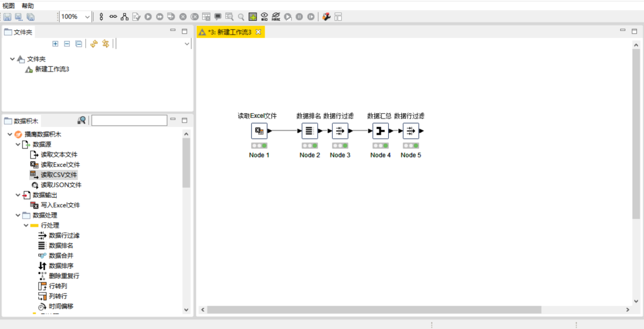Collapse selected item in 文件夹 panel toolbar
The height and width of the screenshot is (329, 644).
coord(67,44)
